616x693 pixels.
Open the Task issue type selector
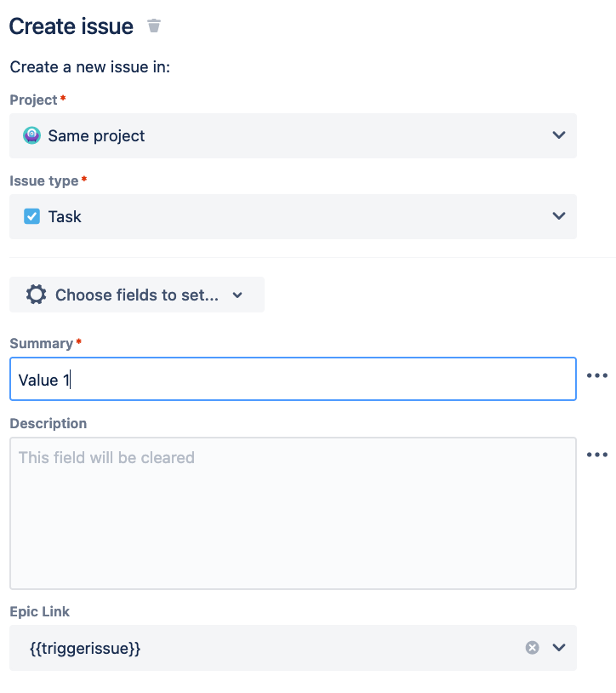(x=281, y=216)
